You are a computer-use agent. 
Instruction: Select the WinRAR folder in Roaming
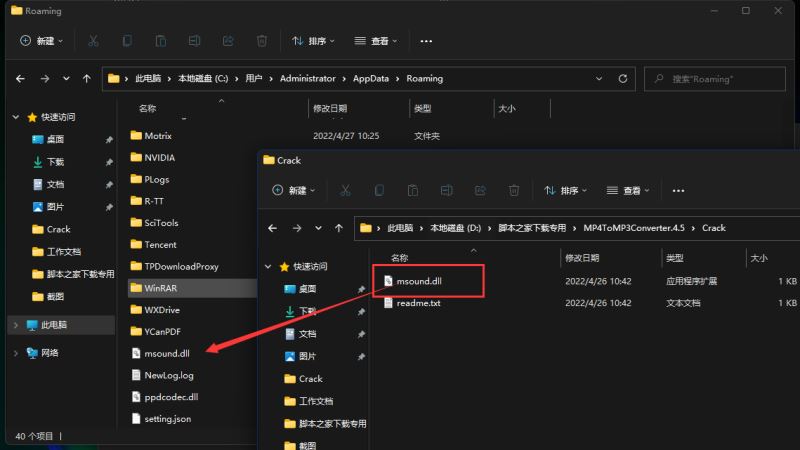click(160, 288)
